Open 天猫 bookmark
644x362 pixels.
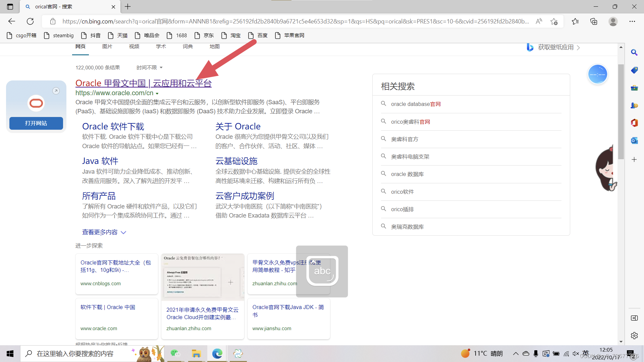coord(117,35)
